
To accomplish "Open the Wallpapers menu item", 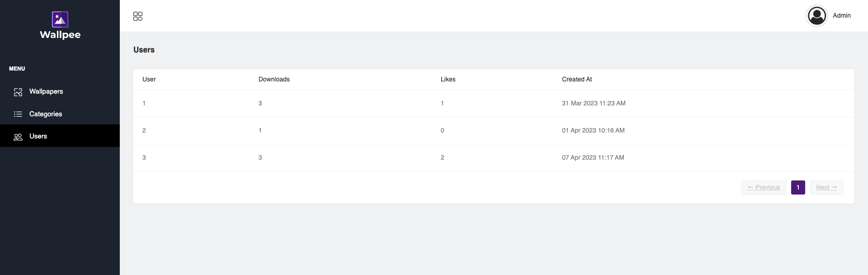I will click(x=46, y=91).
